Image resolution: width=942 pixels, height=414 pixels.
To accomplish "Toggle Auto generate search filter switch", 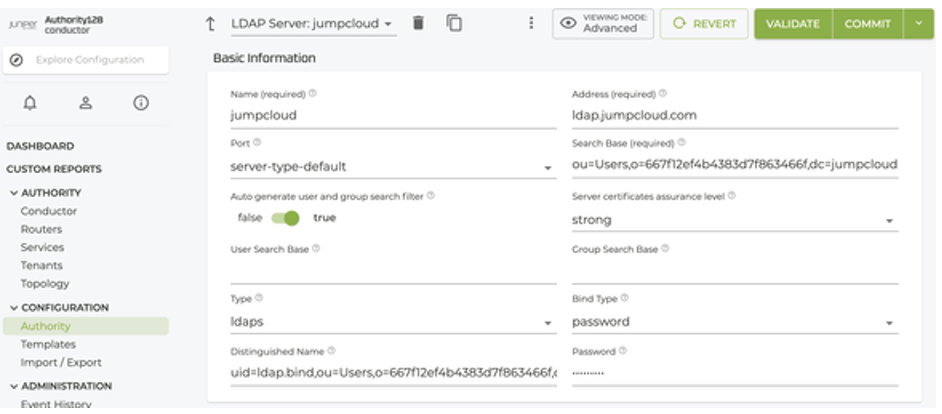I will click(x=285, y=217).
